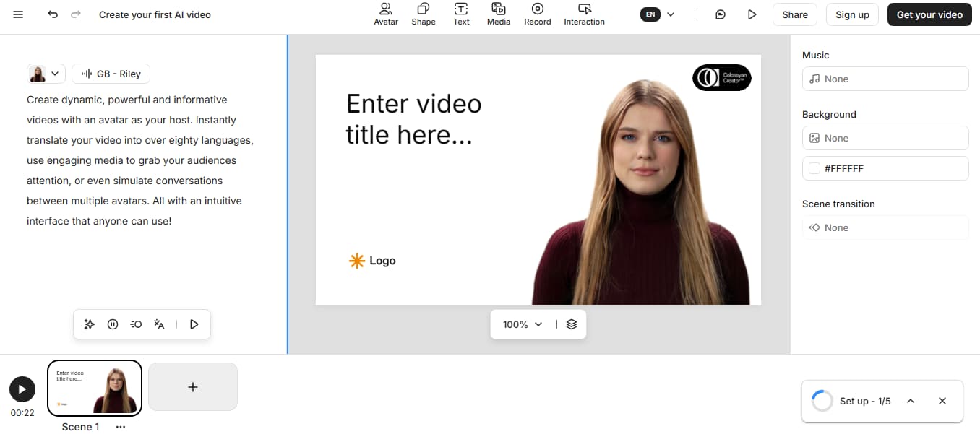The width and height of the screenshot is (980, 434).
Task: Open AI script assistant in the script panel
Action: pos(90,324)
